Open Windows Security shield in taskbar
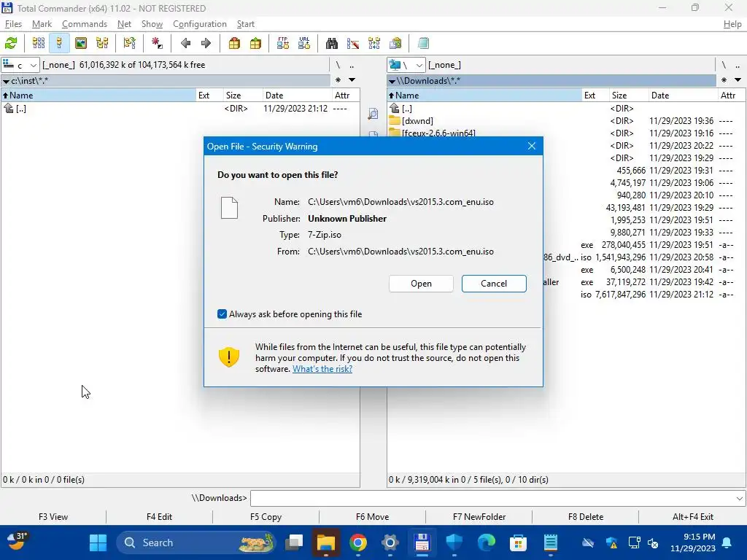 tap(454, 542)
